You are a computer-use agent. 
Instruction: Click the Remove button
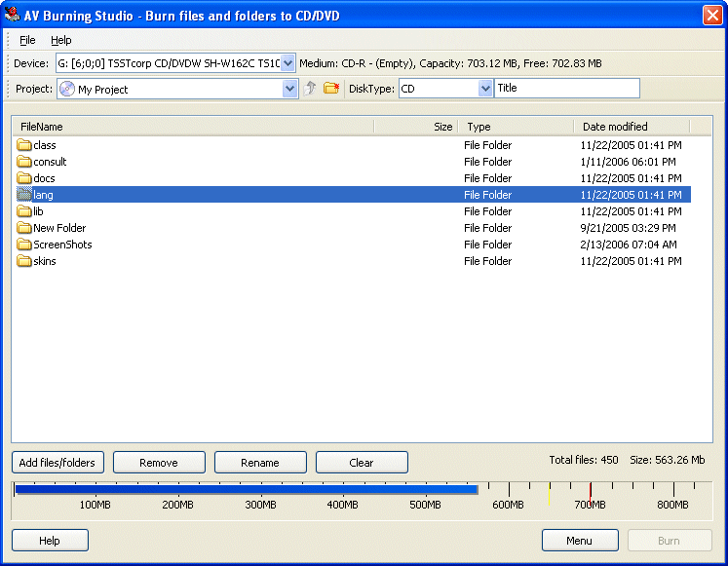[x=159, y=463]
